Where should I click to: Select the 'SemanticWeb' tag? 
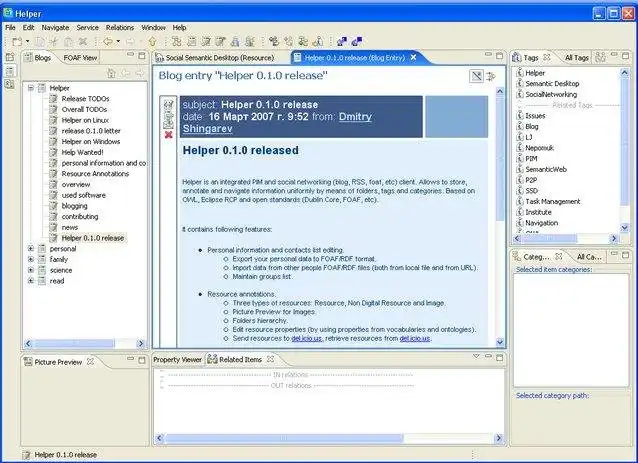pyautogui.click(x=546, y=169)
